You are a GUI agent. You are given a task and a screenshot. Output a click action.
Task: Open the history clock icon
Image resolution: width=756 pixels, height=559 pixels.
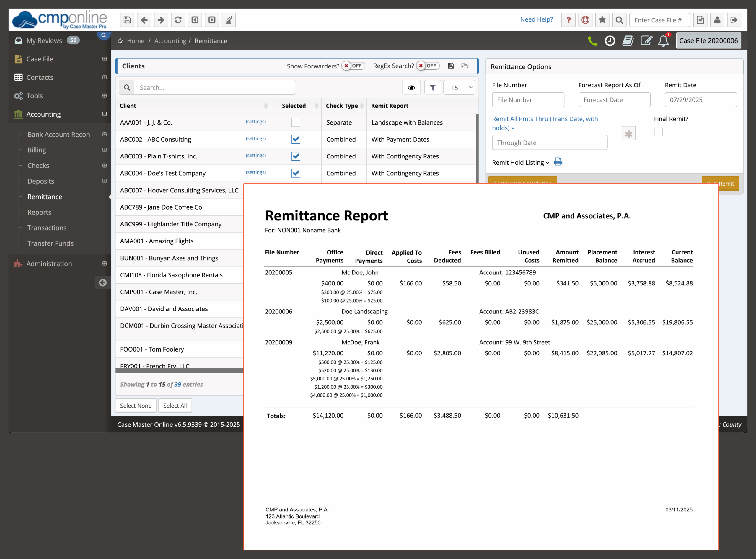click(610, 40)
